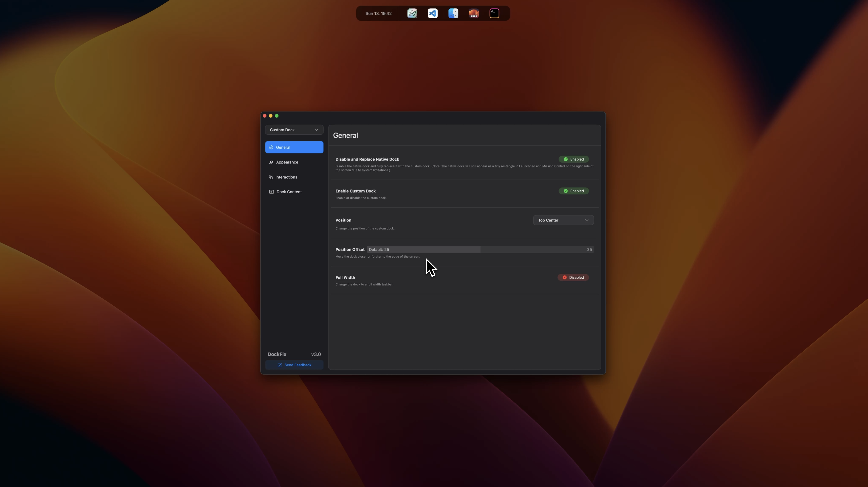868x487 pixels.
Task: Enable the Full Width taskbar option
Action: pos(573,278)
